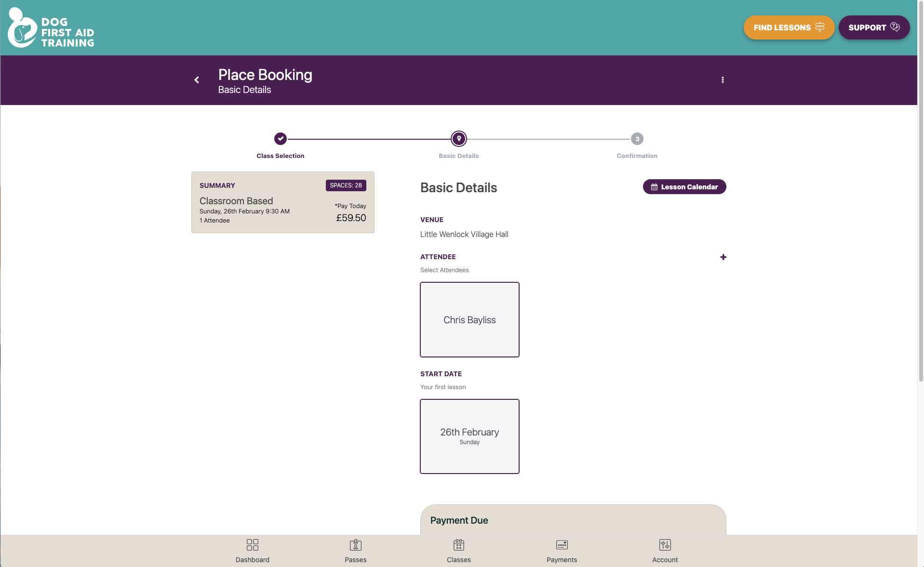
Task: Click the Basic Details step label
Action: (459, 156)
